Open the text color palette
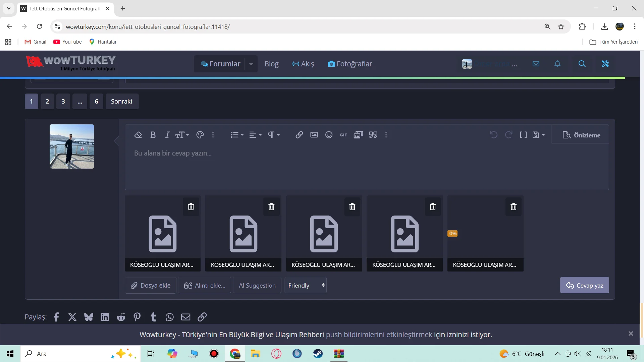The image size is (644, 362). coord(200,135)
